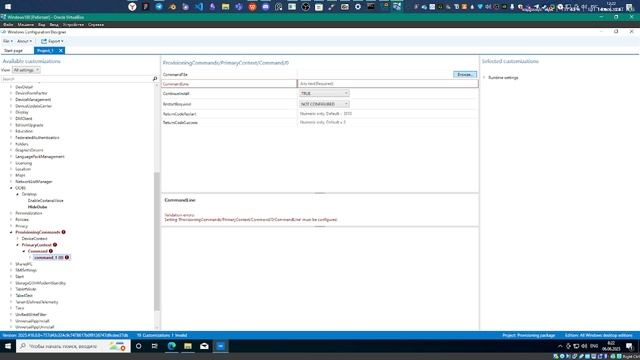This screenshot has height=360, width=640.
Task: Click the Browse button for CommandFile
Action: (465, 75)
